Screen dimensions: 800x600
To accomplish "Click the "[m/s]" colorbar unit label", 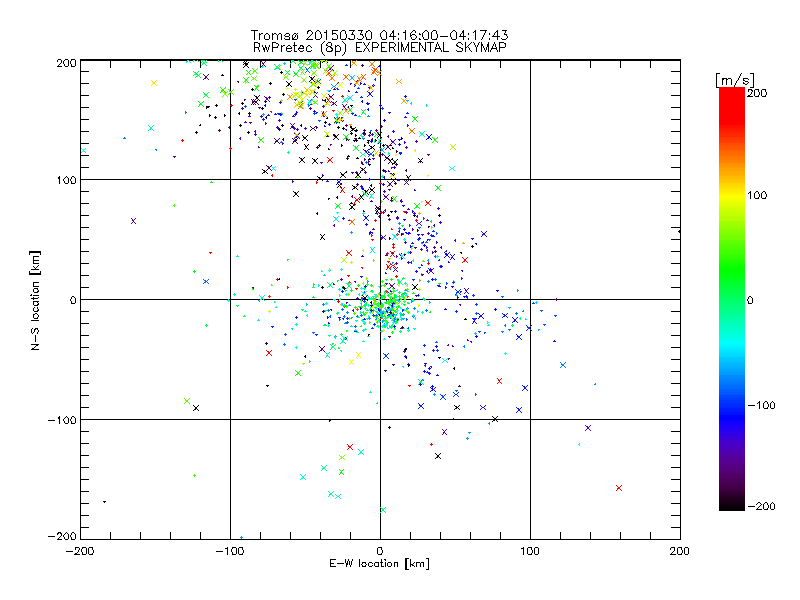I will [x=735, y=80].
